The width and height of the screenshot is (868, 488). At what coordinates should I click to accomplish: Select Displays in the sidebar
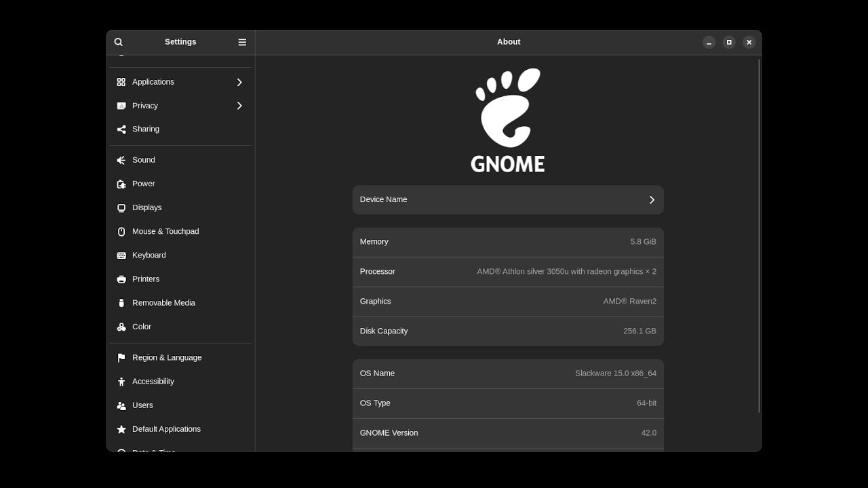180,207
